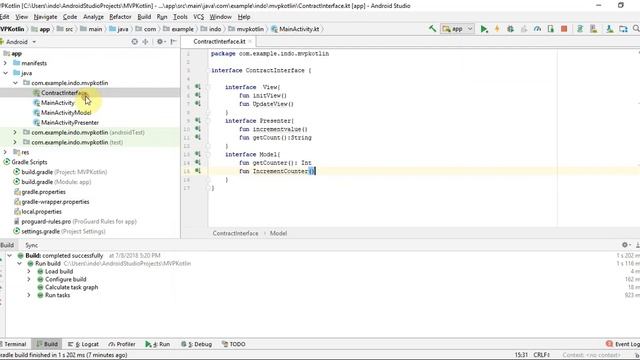Open Project panel settings gear
640x360 pixels.
coord(161,42)
